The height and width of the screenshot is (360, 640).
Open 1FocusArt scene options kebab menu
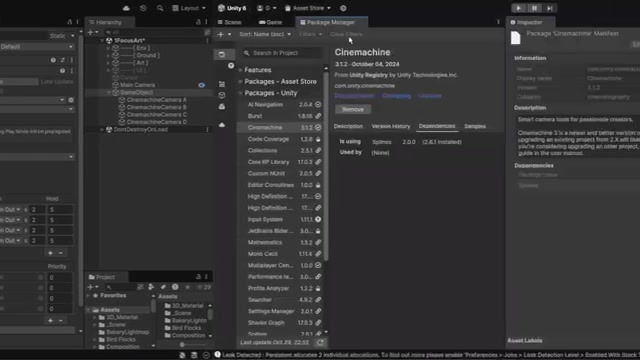(x=207, y=40)
